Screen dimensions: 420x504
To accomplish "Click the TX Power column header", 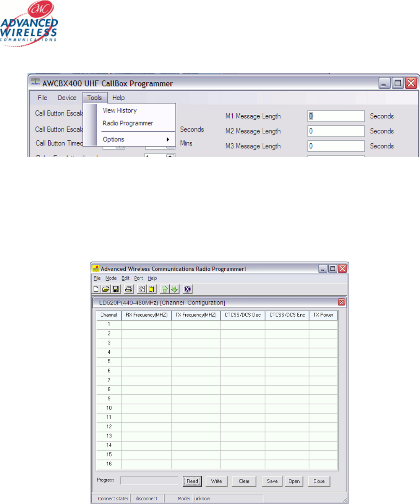I will point(323,315).
